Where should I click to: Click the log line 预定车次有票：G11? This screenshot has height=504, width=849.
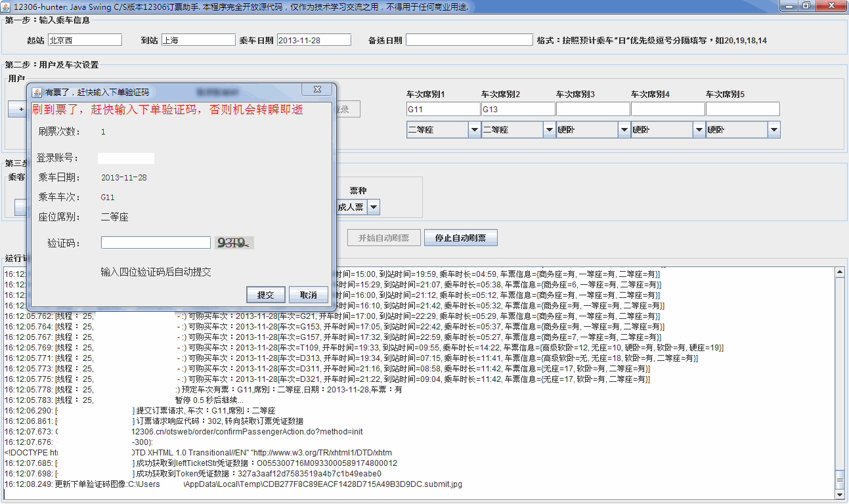(204, 390)
